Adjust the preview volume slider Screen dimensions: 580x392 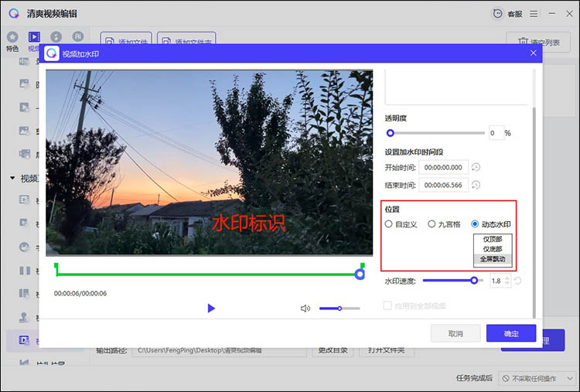(339, 308)
